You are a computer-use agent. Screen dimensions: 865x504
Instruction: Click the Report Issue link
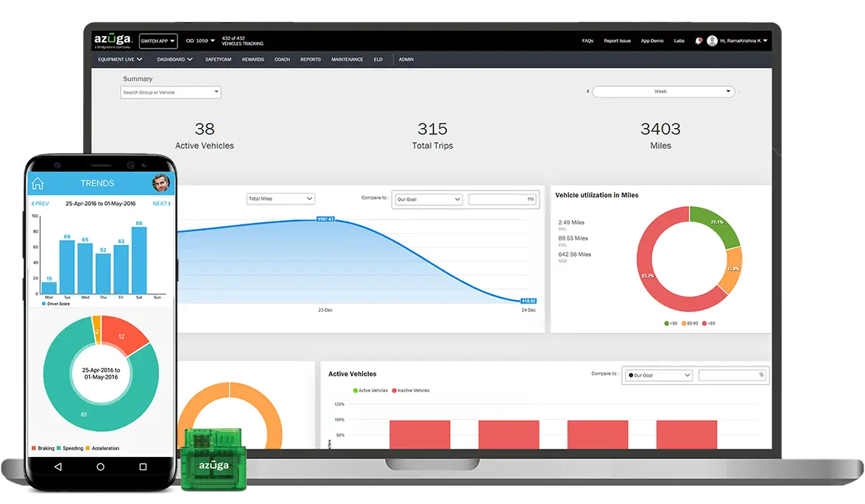pyautogui.click(x=618, y=40)
